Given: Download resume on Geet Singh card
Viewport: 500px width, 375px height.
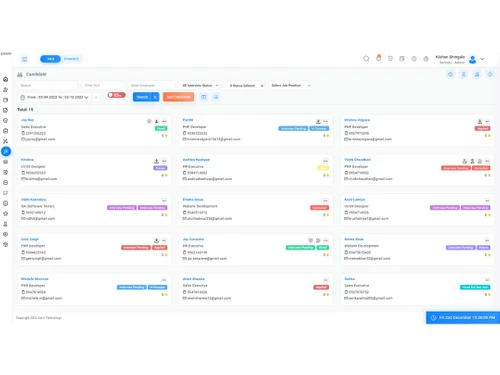Looking at the screenshot, I should tap(156, 241).
